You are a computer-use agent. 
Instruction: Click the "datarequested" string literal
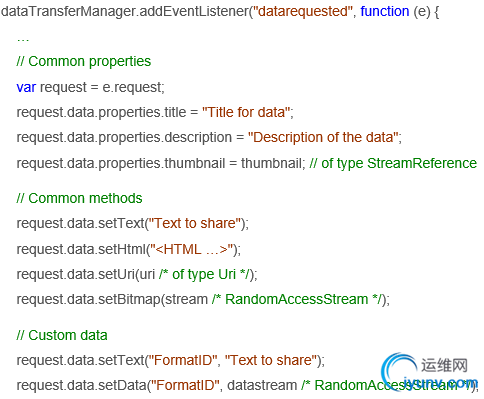point(303,11)
